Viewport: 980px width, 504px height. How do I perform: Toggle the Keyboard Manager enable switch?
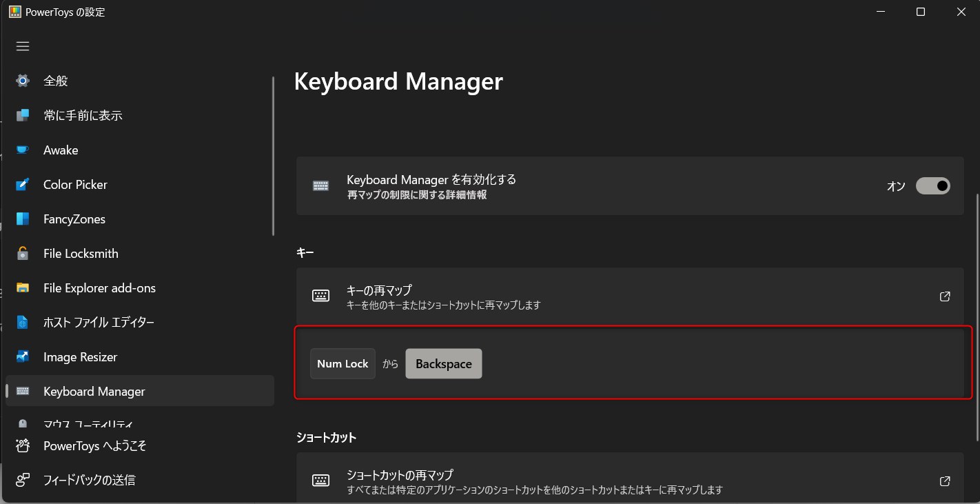933,186
